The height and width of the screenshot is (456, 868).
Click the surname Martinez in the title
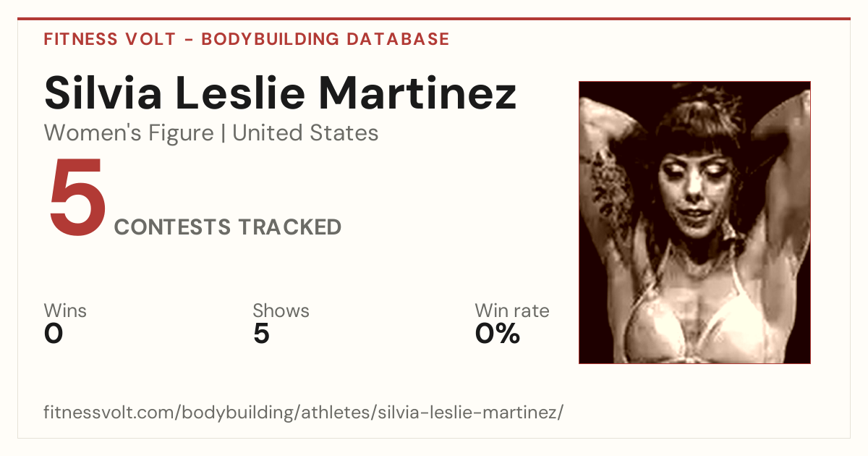(417, 93)
